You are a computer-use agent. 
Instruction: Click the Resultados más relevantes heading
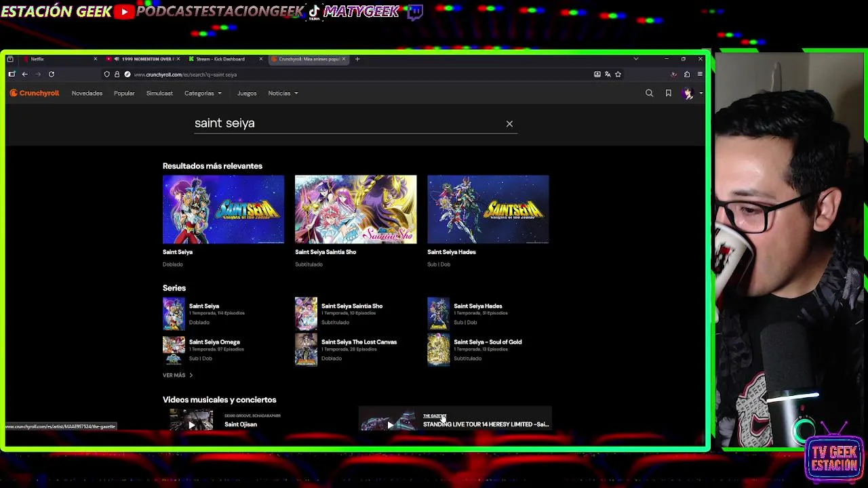coord(212,166)
